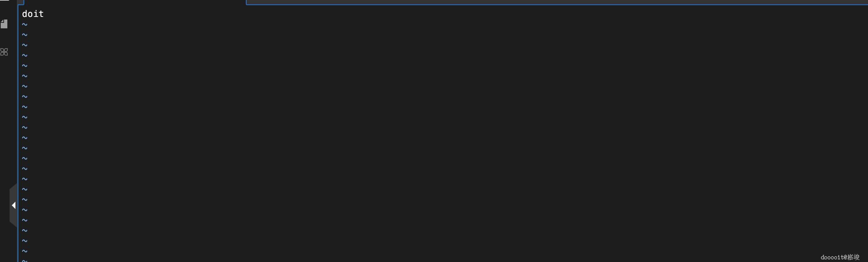The width and height of the screenshot is (868, 262).
Task: Select the blue-outlined tab strip at top
Action: point(557,2)
